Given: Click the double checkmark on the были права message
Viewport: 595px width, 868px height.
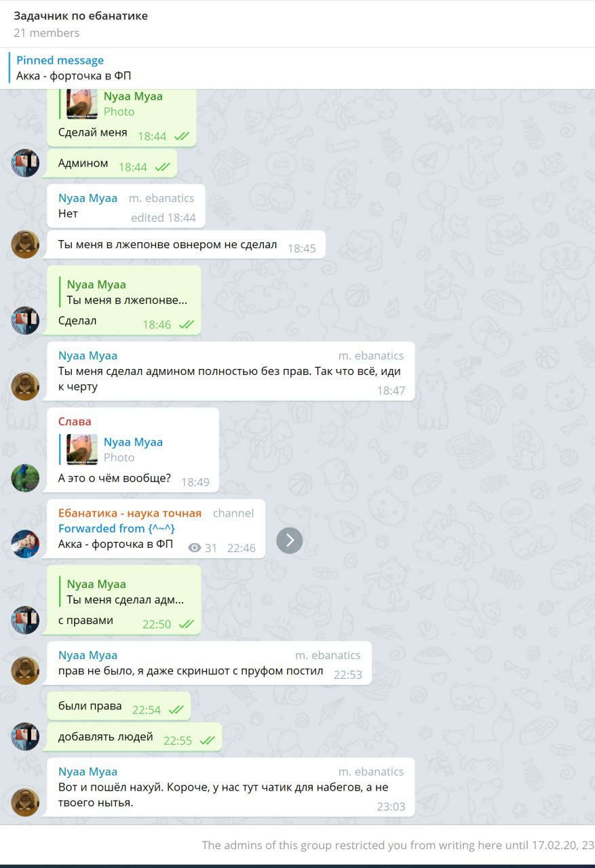Looking at the screenshot, I should [x=176, y=709].
